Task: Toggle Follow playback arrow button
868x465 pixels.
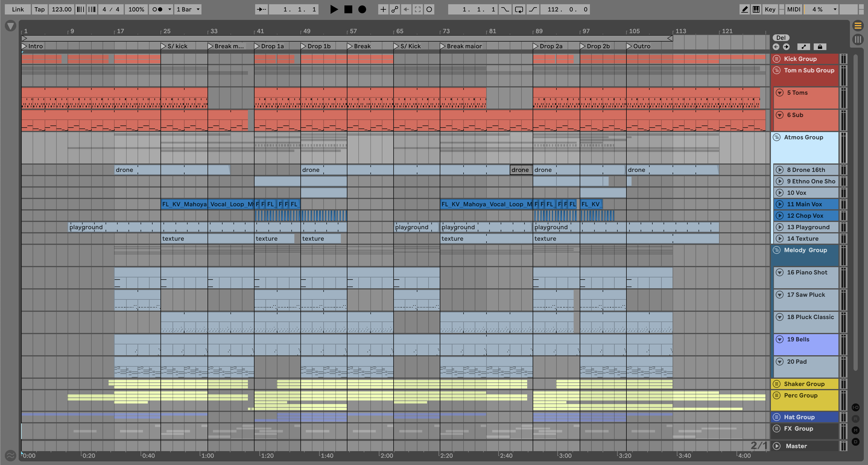Action: point(261,9)
